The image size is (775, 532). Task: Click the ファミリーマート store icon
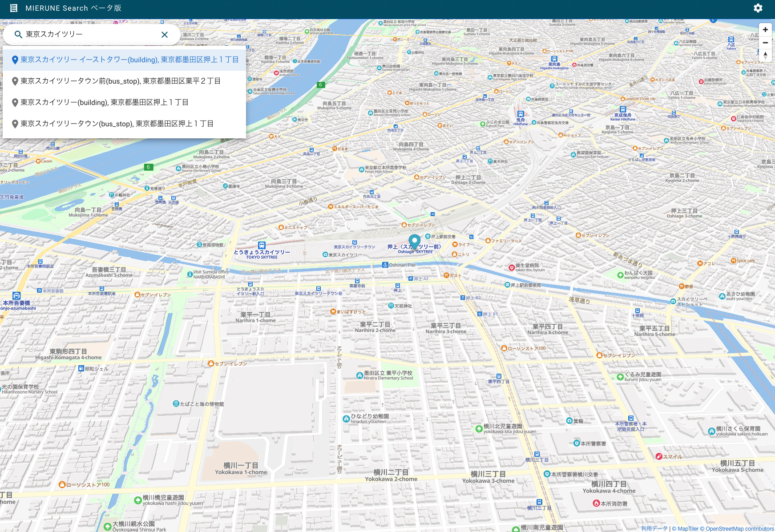pyautogui.click(x=488, y=241)
